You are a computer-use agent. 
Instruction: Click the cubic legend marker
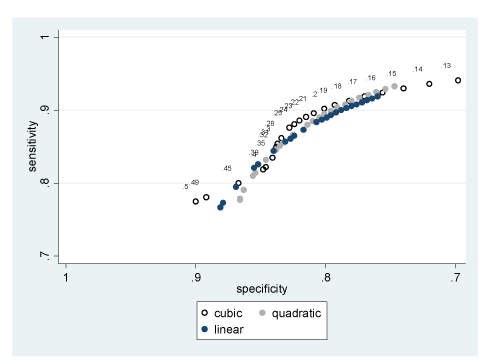click(x=205, y=313)
